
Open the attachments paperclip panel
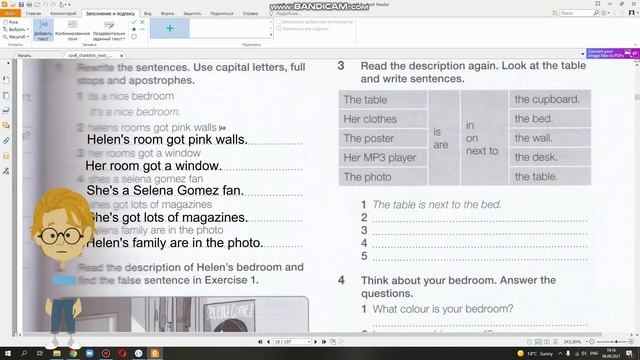[x=6, y=141]
